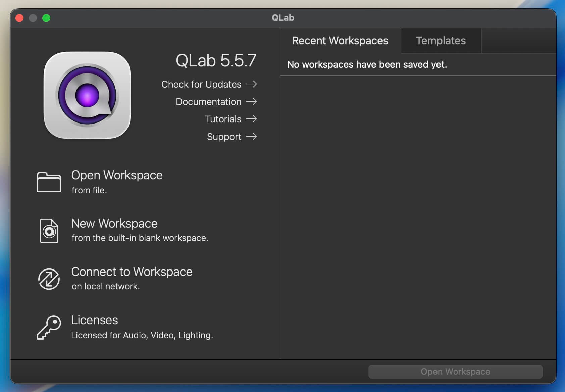
Task: Open the Licenses heading text
Action: (x=95, y=320)
